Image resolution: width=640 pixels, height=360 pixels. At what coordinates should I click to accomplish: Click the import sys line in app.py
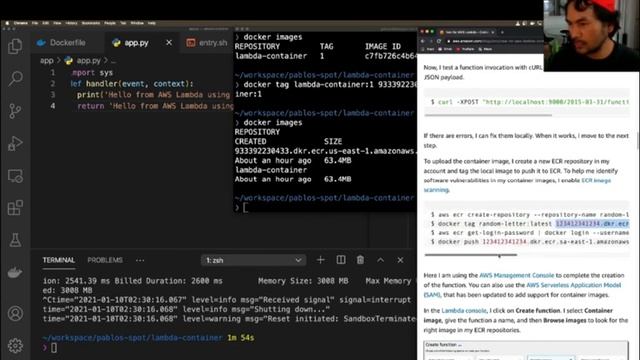[92, 73]
